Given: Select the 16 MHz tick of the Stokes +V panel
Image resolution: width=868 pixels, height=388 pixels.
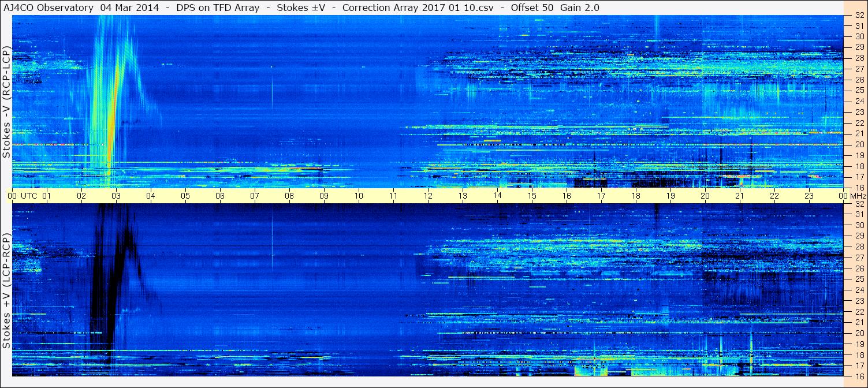Looking at the screenshot, I should [859, 376].
